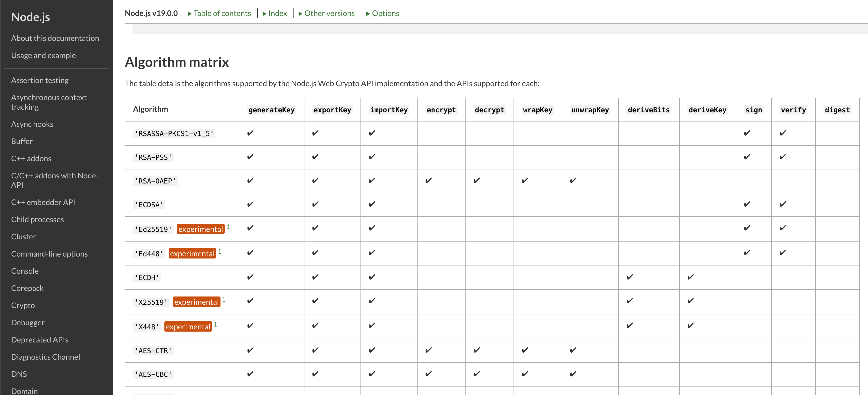
Task: Follow footnote 1 next to Ed448
Action: click(220, 251)
